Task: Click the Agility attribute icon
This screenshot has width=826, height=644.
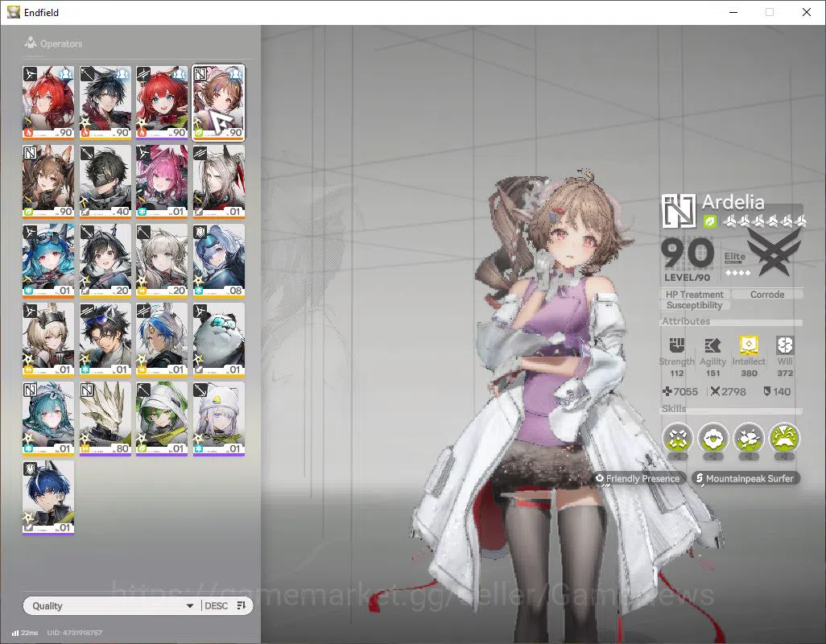Action: point(712,345)
